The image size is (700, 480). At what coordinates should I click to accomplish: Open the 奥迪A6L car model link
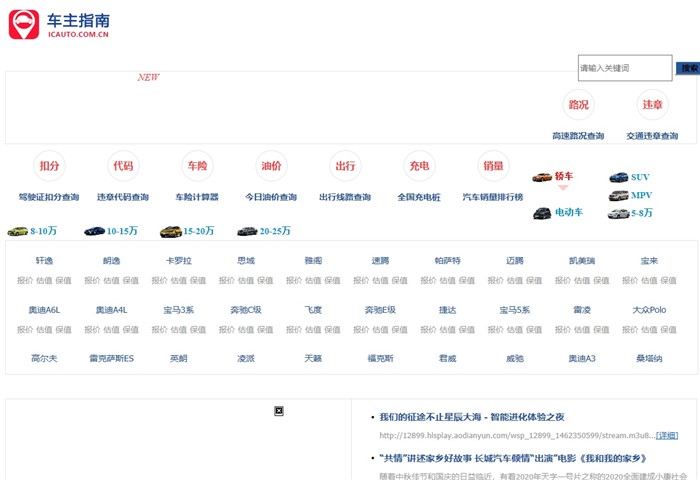tap(44, 309)
